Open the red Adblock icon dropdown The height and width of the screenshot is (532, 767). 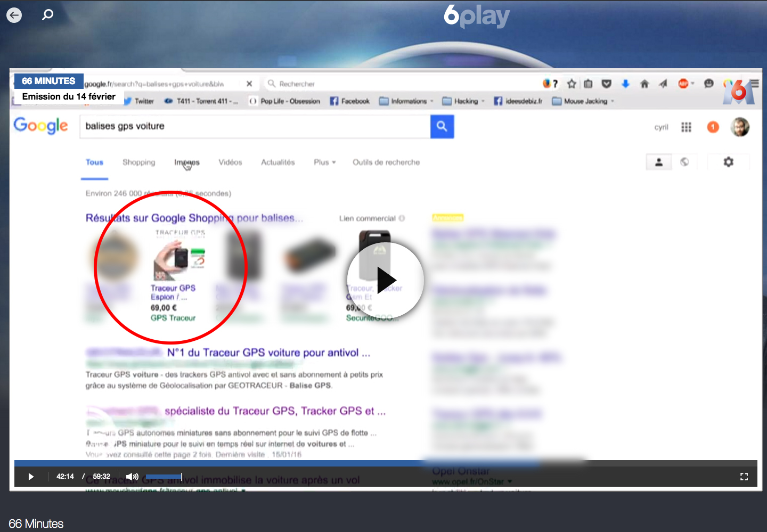686,84
